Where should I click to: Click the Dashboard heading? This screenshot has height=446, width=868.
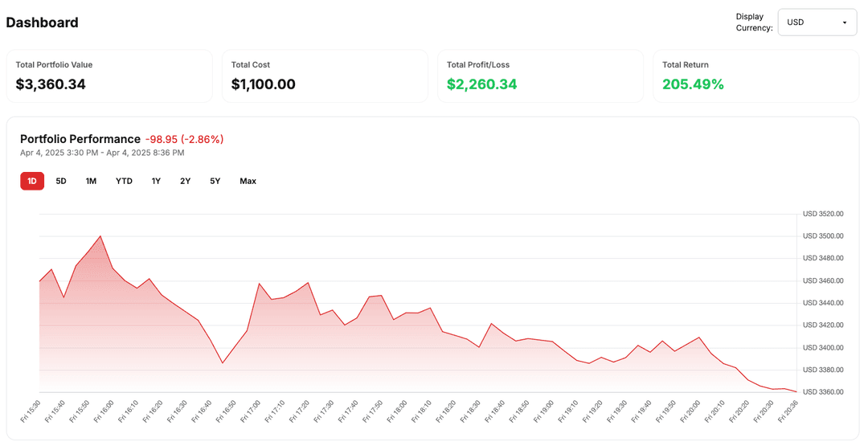pyautogui.click(x=42, y=23)
